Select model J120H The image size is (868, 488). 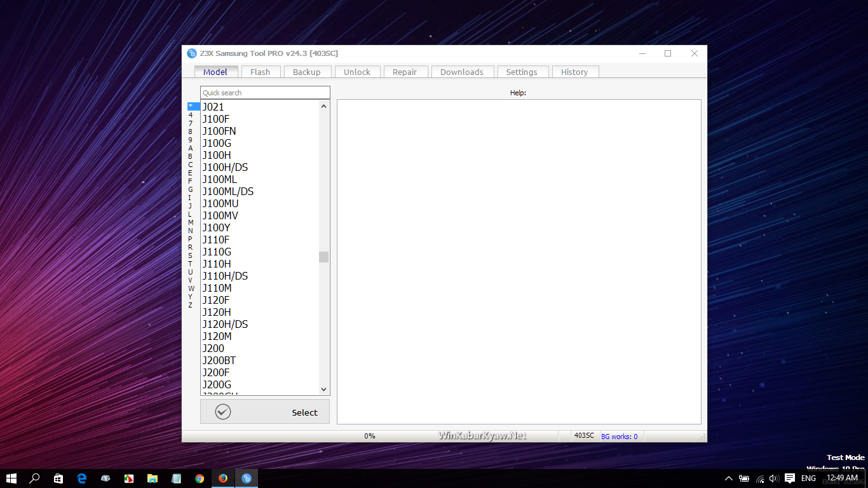(x=217, y=312)
